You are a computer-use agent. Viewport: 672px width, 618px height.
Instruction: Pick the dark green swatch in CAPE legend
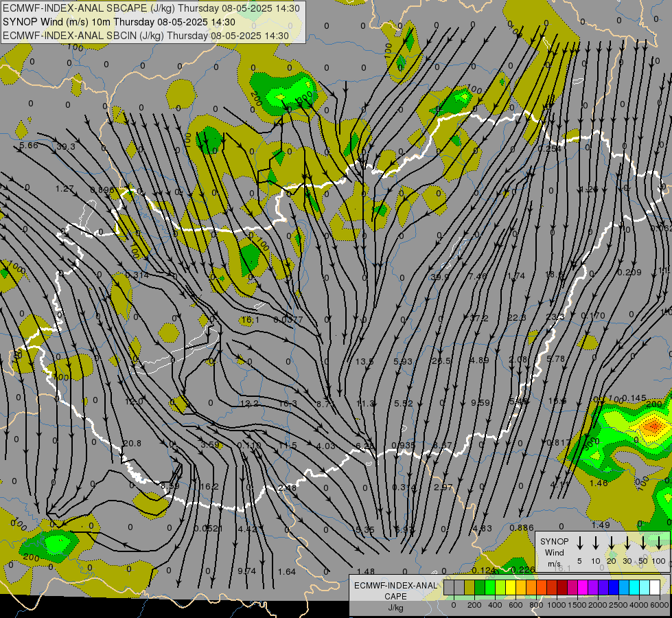click(x=480, y=588)
